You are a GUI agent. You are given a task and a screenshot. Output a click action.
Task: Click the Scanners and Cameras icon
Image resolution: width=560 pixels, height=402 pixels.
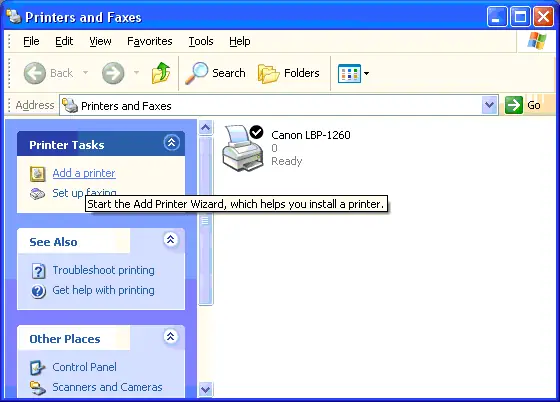point(38,388)
